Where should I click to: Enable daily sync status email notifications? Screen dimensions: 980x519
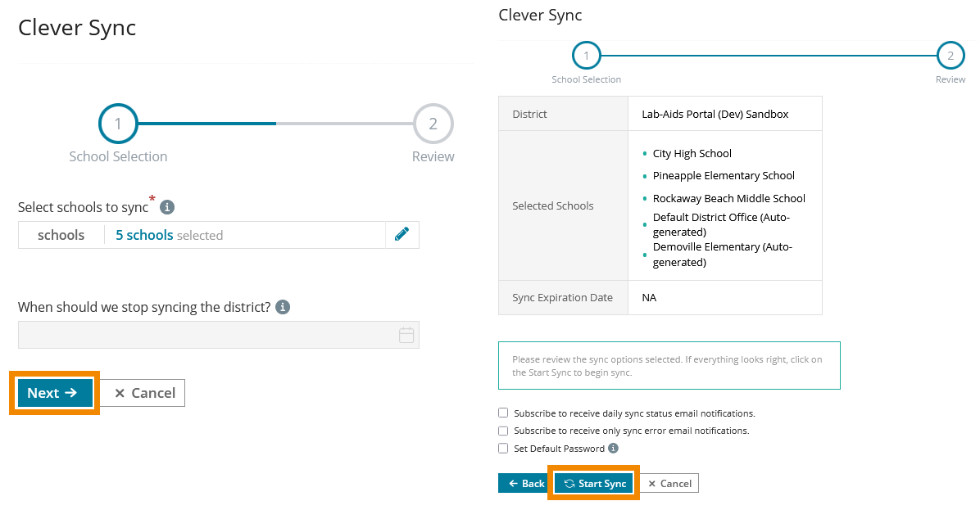(503, 413)
